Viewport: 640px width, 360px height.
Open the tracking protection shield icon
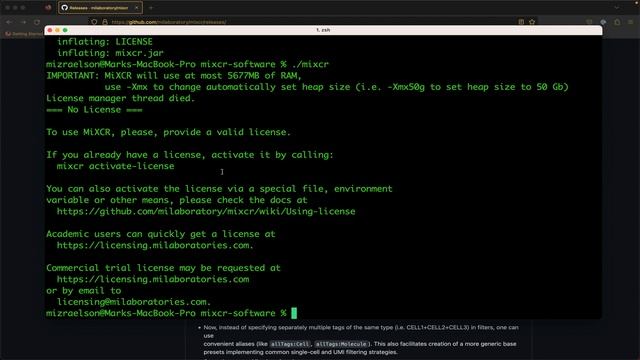(94, 22)
